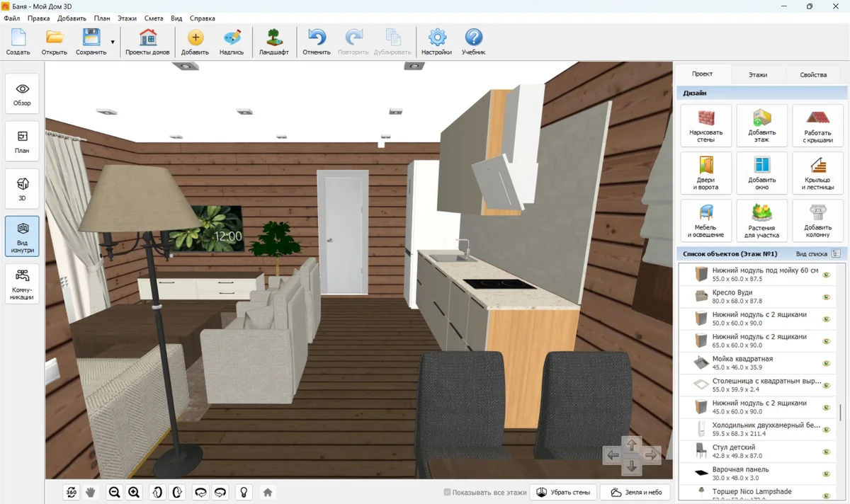Image resolution: width=850 pixels, height=504 pixels.
Task: Hide Кресло Вуди using eye icon
Action: click(826, 297)
